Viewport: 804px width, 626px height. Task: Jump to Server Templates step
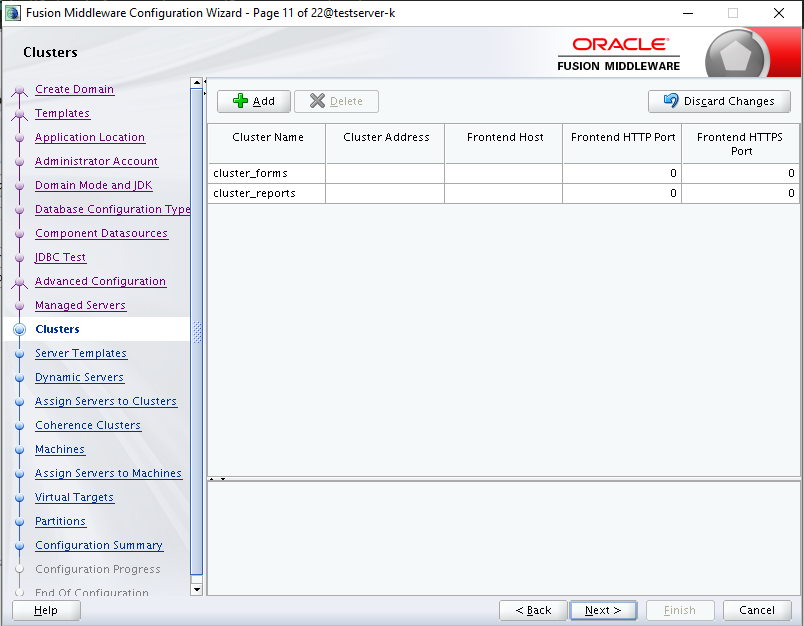pos(81,353)
